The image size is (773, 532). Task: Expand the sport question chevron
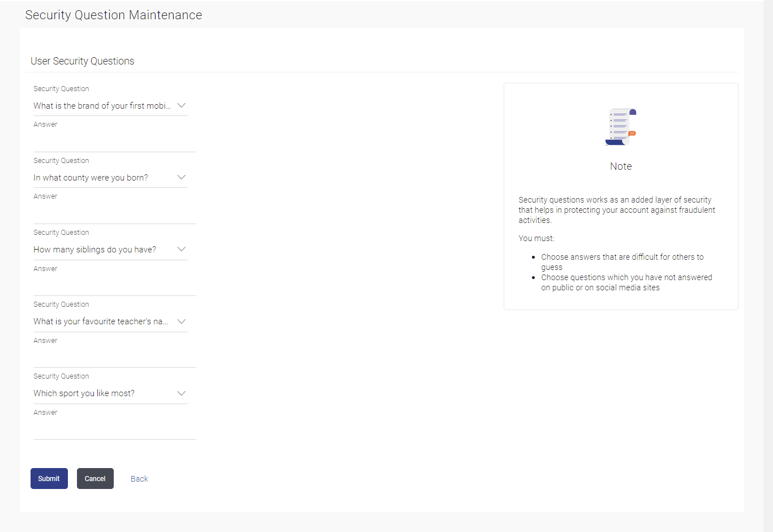(x=181, y=393)
